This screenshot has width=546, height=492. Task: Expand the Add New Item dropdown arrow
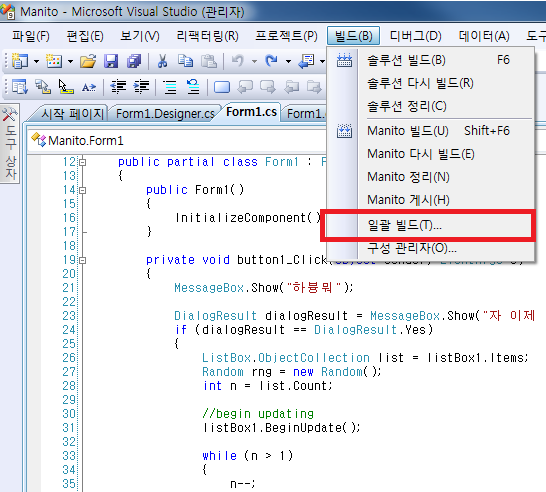(x=70, y=62)
